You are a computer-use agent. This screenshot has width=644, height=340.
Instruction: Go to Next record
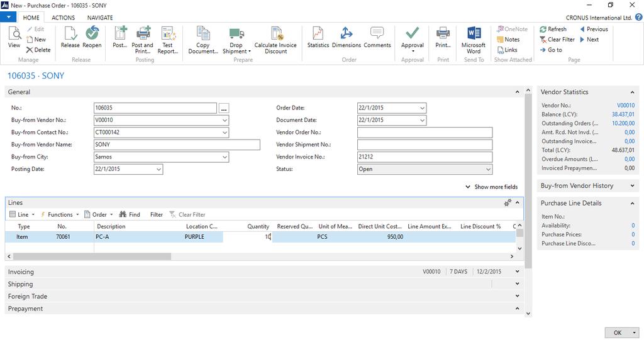589,40
